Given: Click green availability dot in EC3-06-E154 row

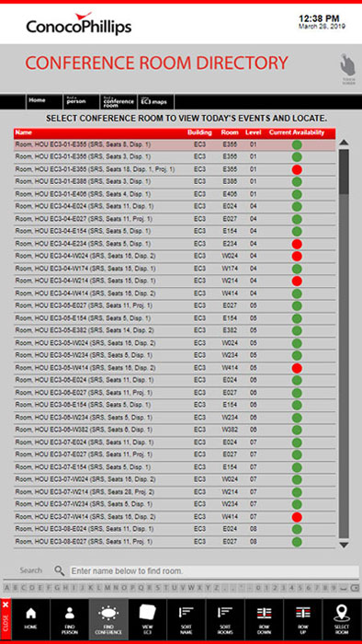Looking at the screenshot, I should click(297, 406).
